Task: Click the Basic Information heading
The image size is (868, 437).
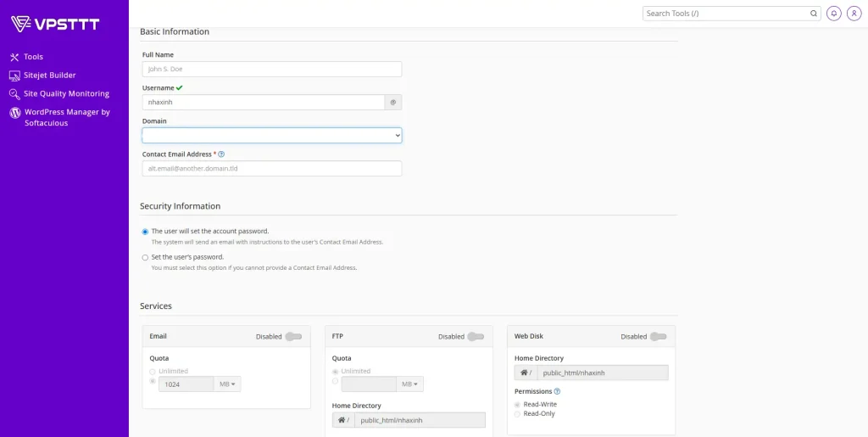Action: (x=175, y=31)
